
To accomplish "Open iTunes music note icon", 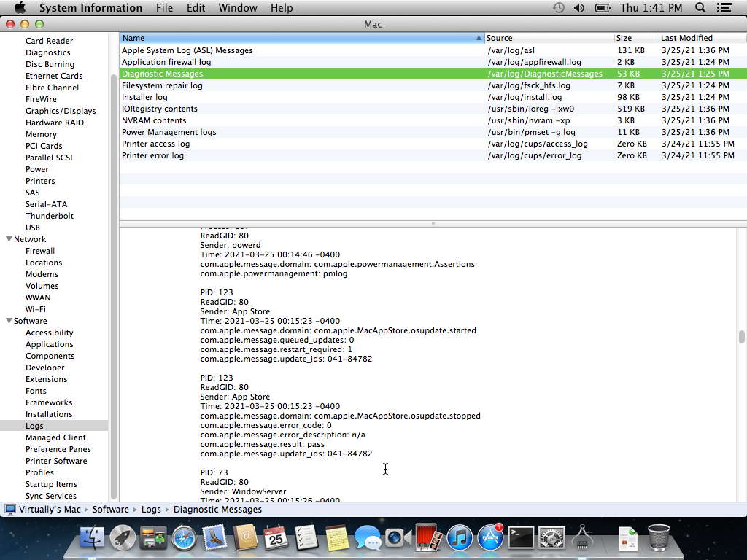I will point(460,537).
